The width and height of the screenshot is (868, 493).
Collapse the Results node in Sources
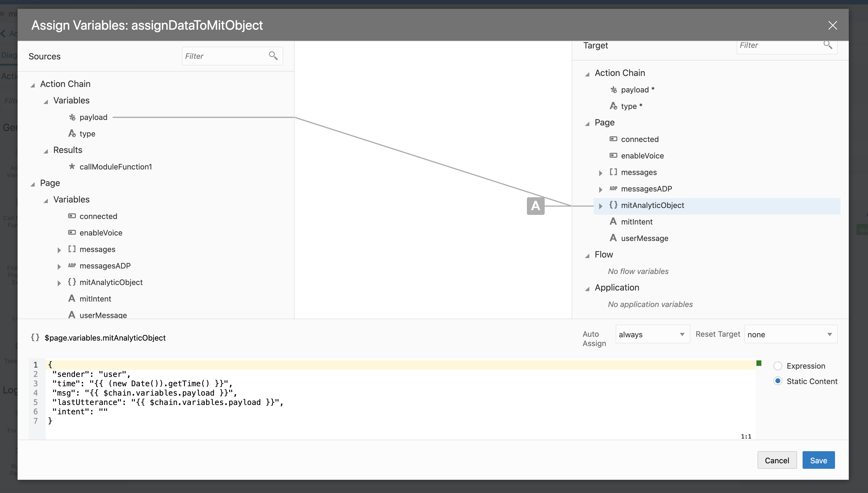pos(46,151)
